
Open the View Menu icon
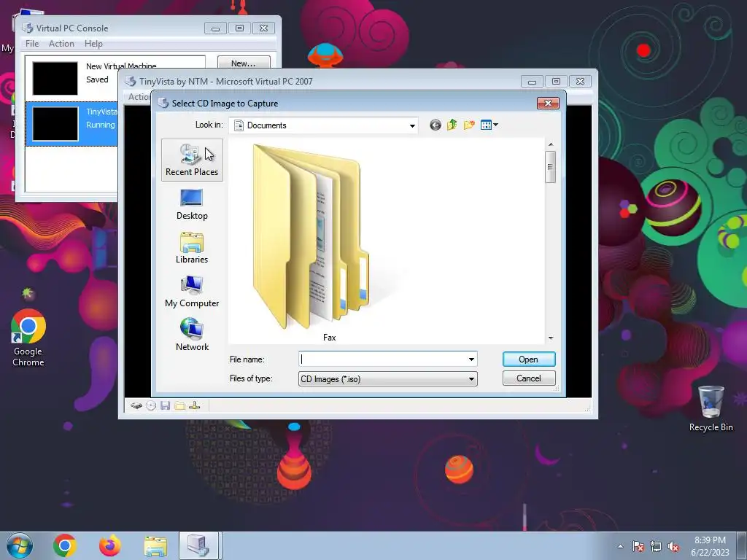pos(489,125)
